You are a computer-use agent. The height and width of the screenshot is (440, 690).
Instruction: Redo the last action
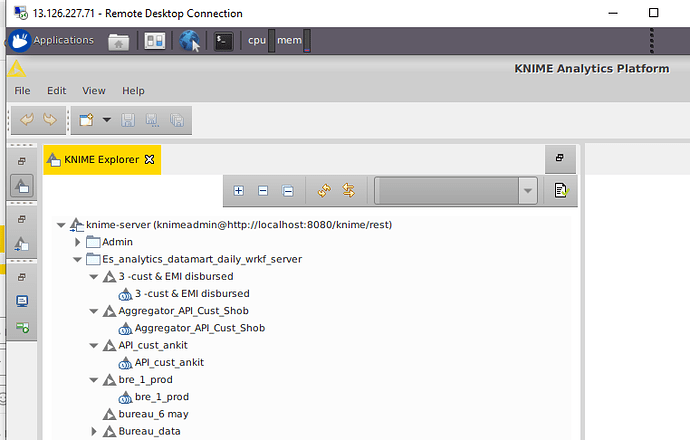(50, 120)
